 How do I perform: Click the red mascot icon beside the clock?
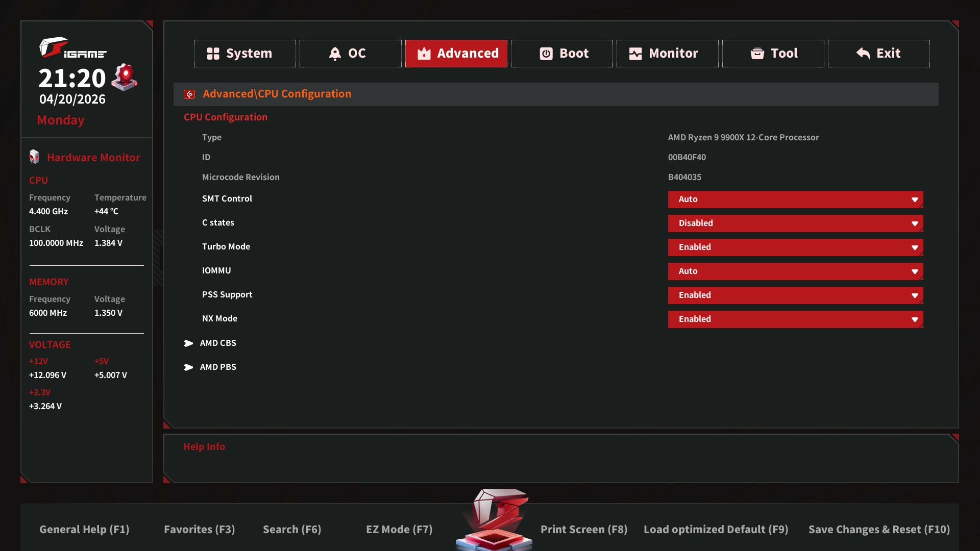coord(125,78)
